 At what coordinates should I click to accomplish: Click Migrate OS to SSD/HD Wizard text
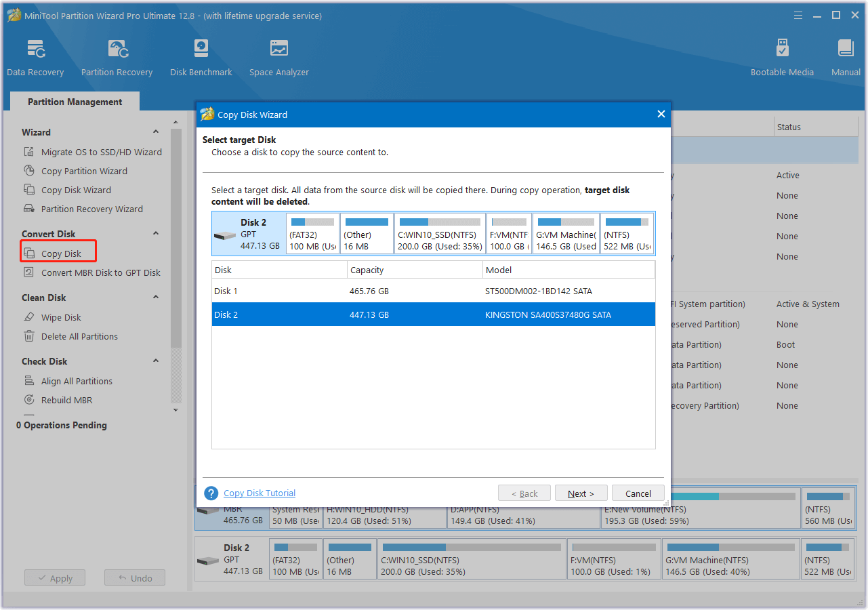[x=102, y=152]
